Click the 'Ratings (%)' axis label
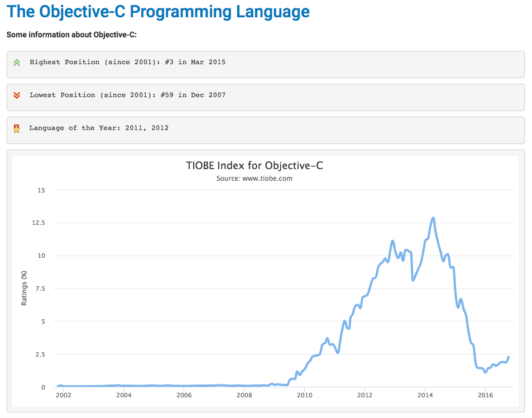The image size is (532, 418). click(x=24, y=288)
